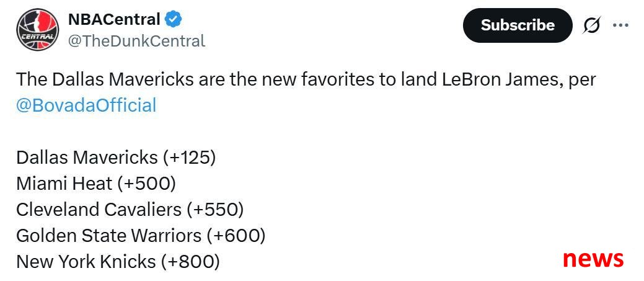Open the three-dot more options menu
Screen dimensions: 644x281
pyautogui.click(x=620, y=25)
